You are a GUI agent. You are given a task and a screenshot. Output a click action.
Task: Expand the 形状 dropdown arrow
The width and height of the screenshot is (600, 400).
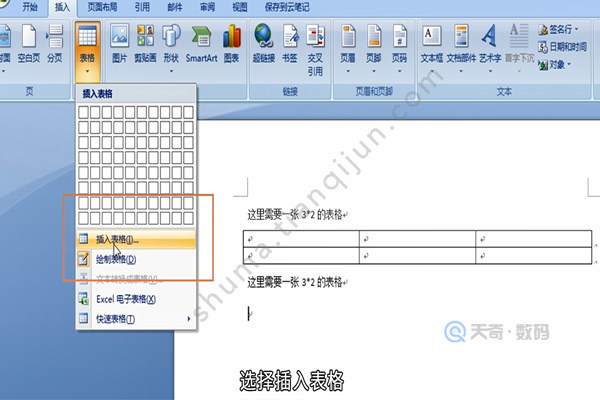click(x=171, y=71)
